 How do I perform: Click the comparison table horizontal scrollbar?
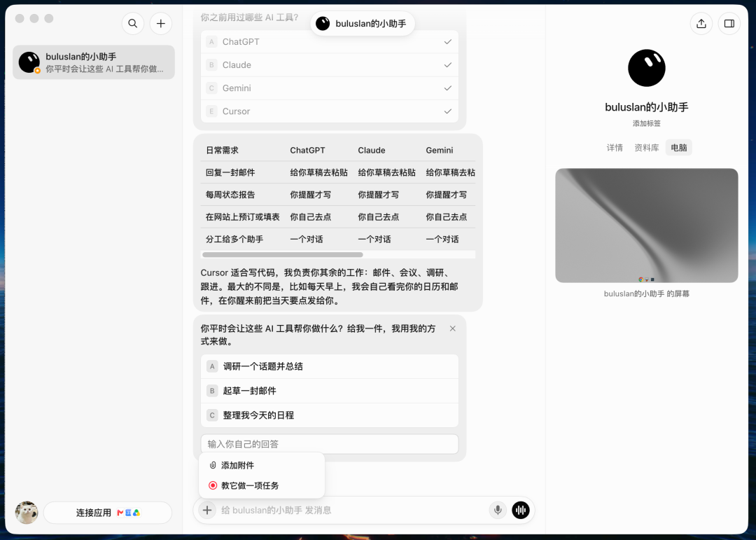click(x=283, y=255)
